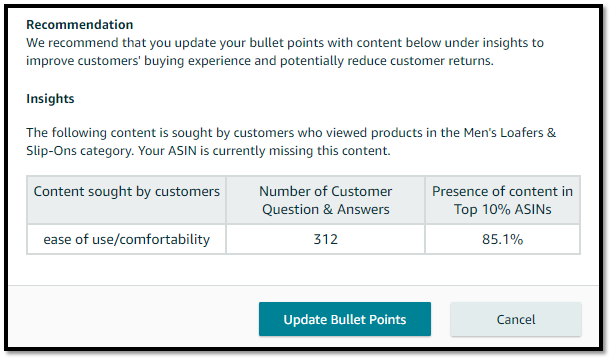Click the 'The following content is sought' text line
612x360 pixels.
tap(291, 133)
